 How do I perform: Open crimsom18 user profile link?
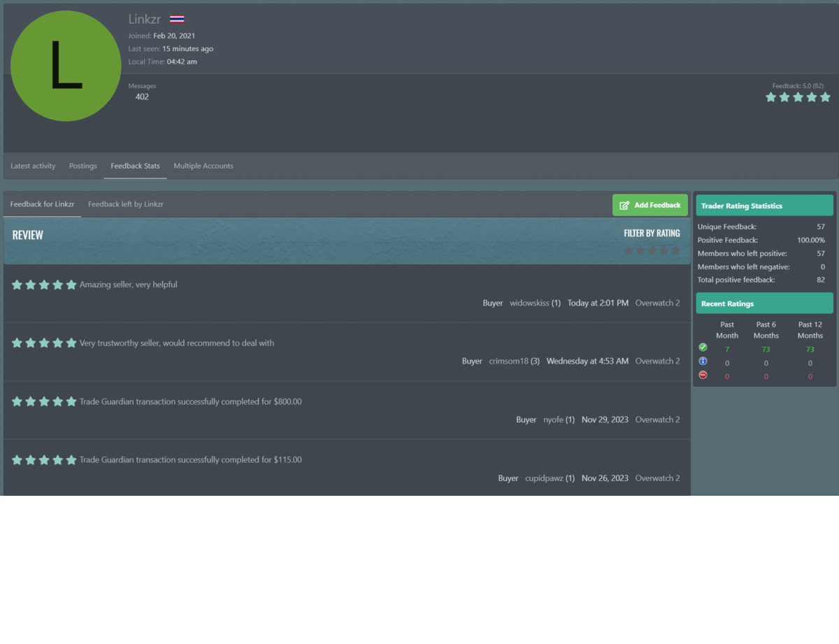(x=508, y=361)
